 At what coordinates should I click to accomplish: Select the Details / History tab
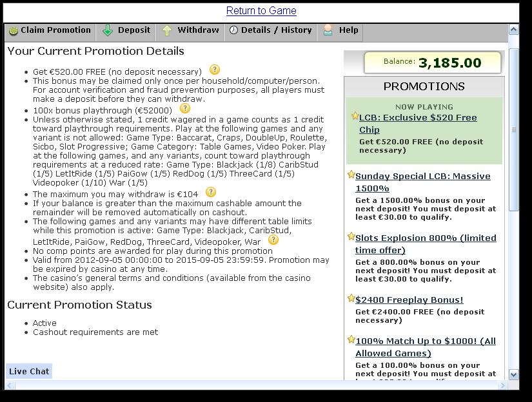coord(270,30)
